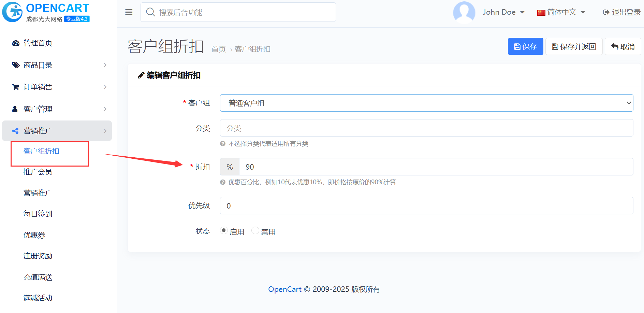Click the blue 保存 button
The image size is (644, 313).
525,46
